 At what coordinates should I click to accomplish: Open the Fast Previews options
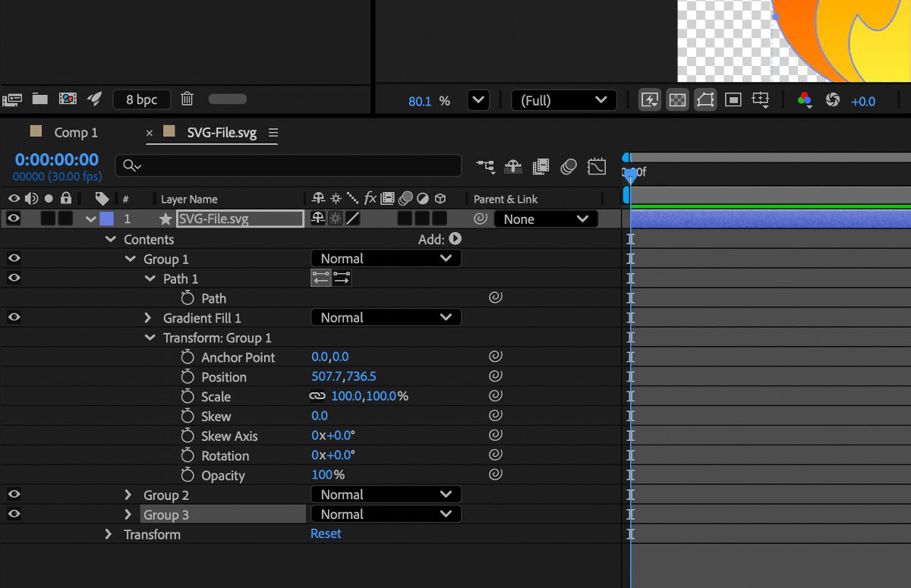650,99
